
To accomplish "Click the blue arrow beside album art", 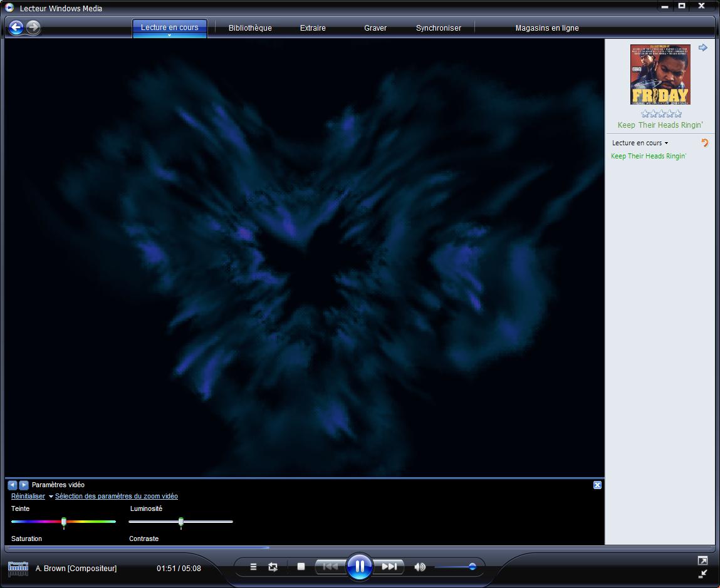I will (x=702, y=48).
